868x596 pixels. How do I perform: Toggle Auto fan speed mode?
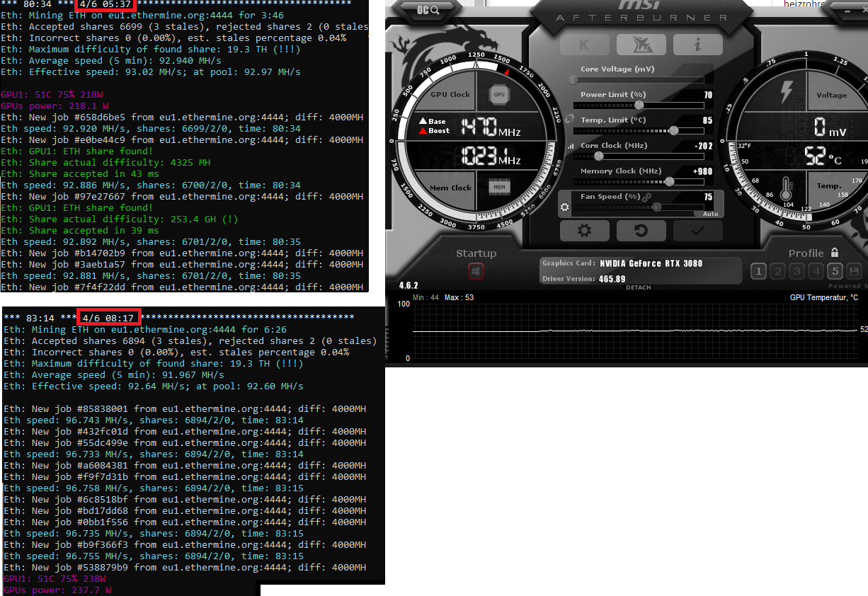coord(710,214)
